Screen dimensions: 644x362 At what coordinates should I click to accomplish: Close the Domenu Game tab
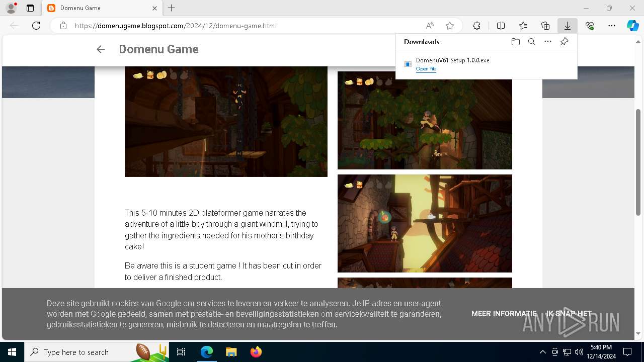pyautogui.click(x=154, y=8)
